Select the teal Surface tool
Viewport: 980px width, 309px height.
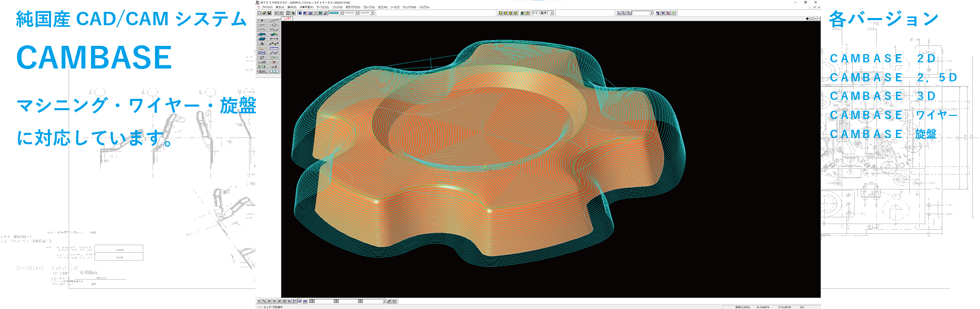click(x=262, y=34)
